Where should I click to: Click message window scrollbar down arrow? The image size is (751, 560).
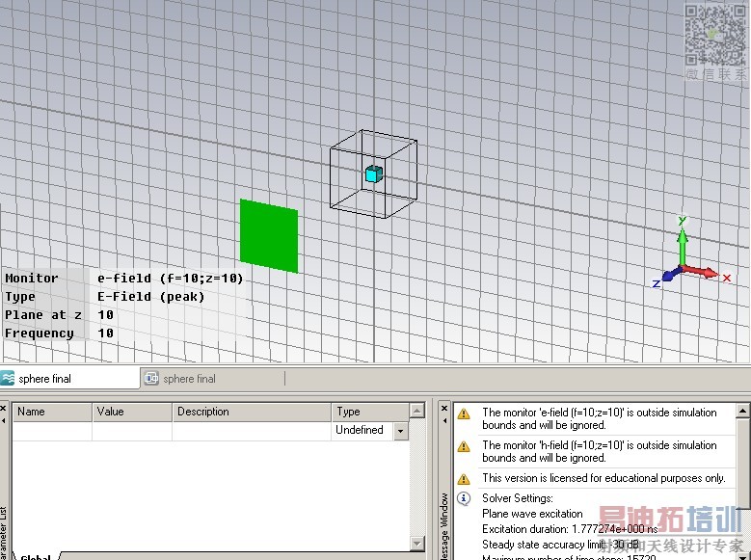743,557
